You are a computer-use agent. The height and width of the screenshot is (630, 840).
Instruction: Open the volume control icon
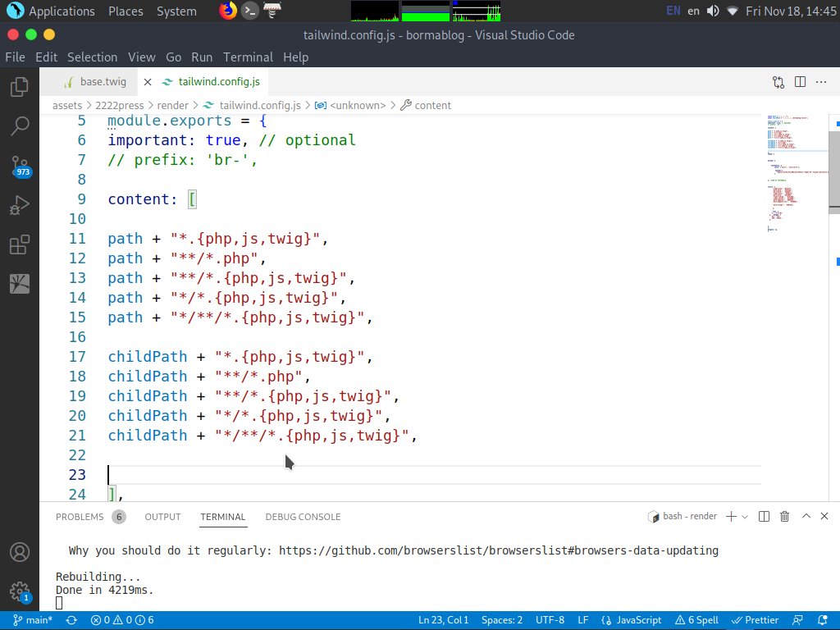coord(713,11)
